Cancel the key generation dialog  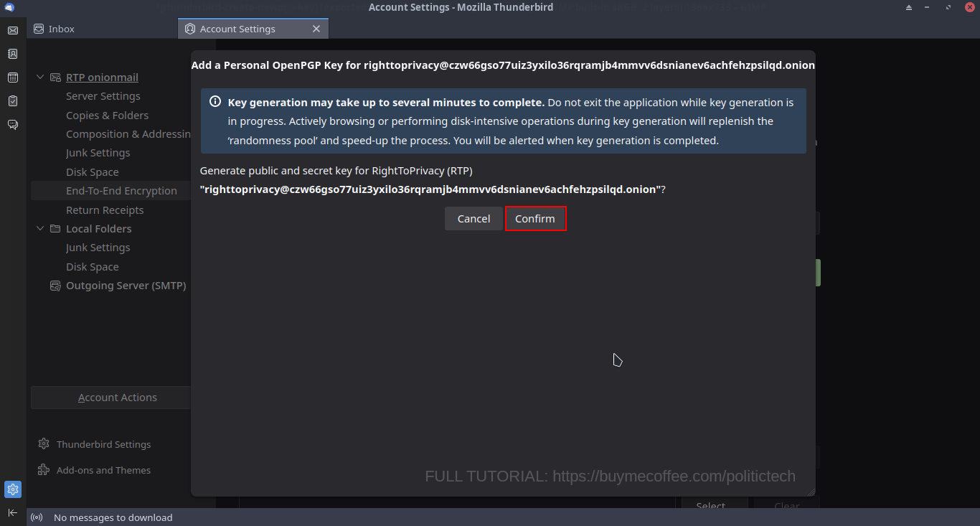click(x=473, y=219)
